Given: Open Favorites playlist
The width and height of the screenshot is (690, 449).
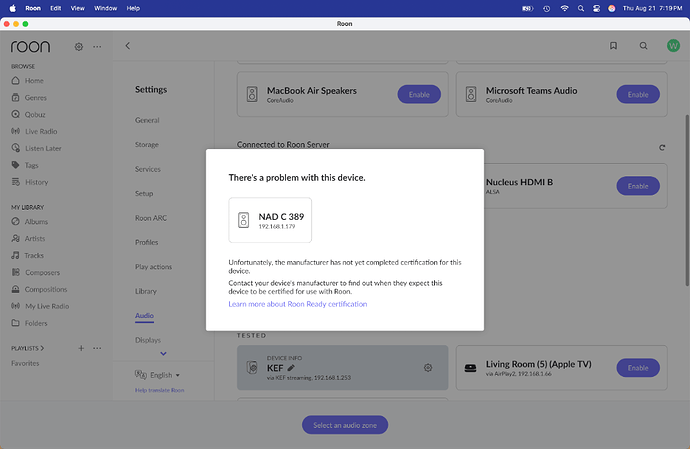Looking at the screenshot, I should 25,363.
